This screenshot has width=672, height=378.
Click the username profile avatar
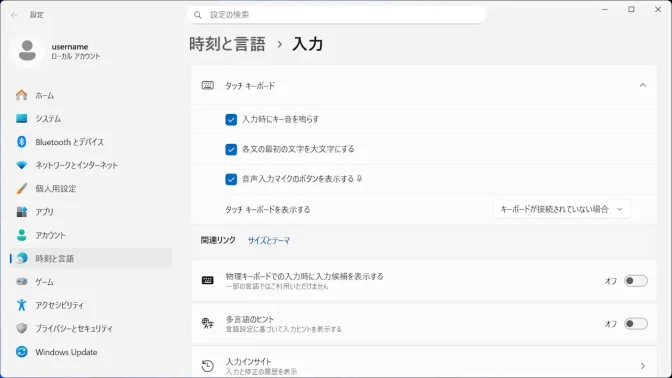pyautogui.click(x=27, y=51)
